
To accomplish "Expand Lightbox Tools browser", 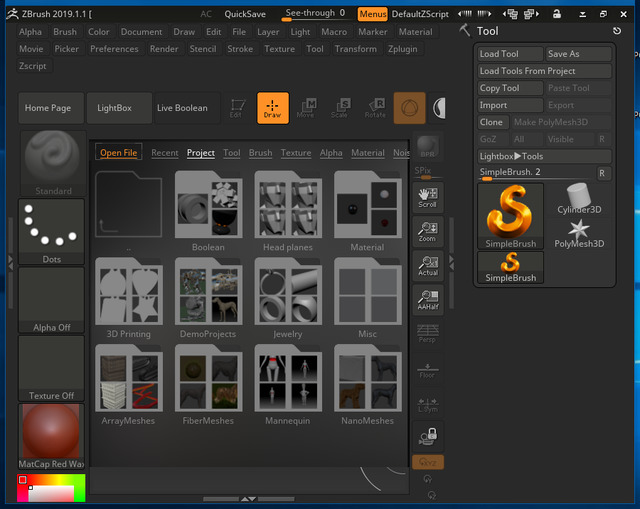I will pos(544,156).
